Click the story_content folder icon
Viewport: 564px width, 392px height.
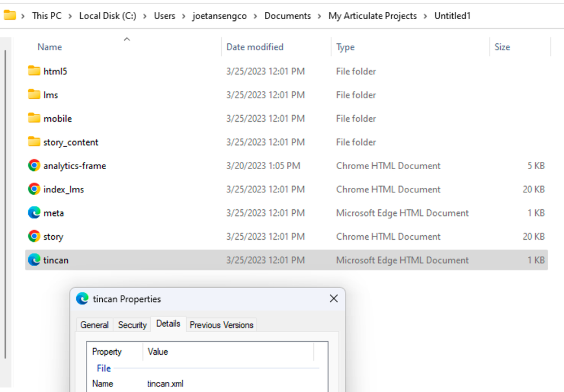[34, 142]
